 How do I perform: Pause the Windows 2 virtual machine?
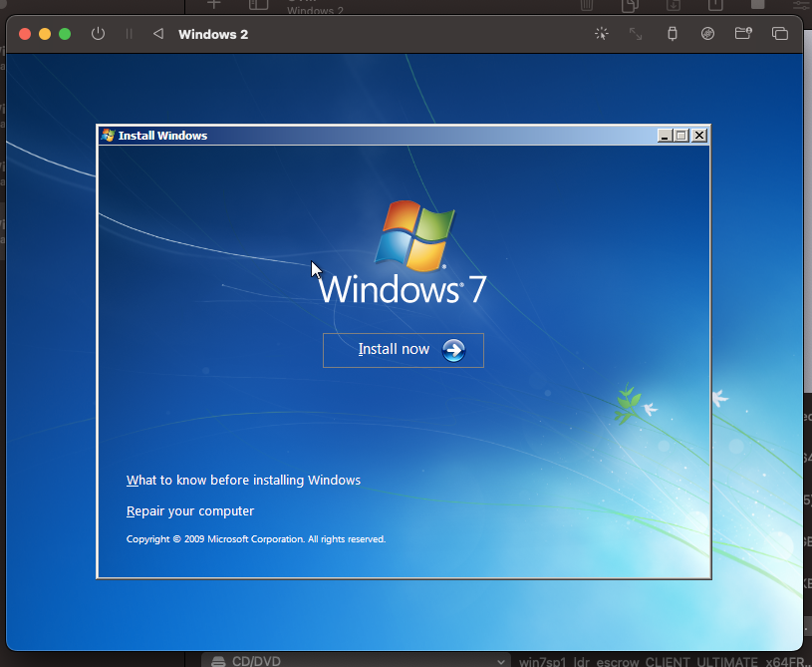129,34
